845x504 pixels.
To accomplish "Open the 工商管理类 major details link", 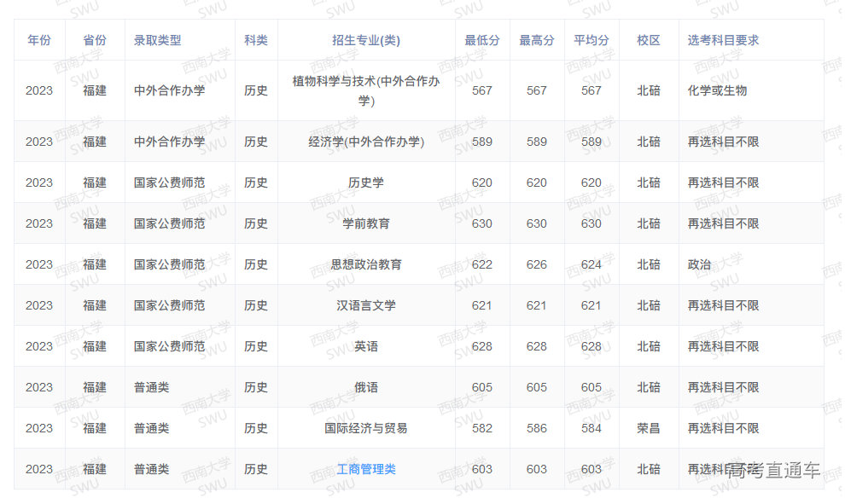I will coord(366,469).
